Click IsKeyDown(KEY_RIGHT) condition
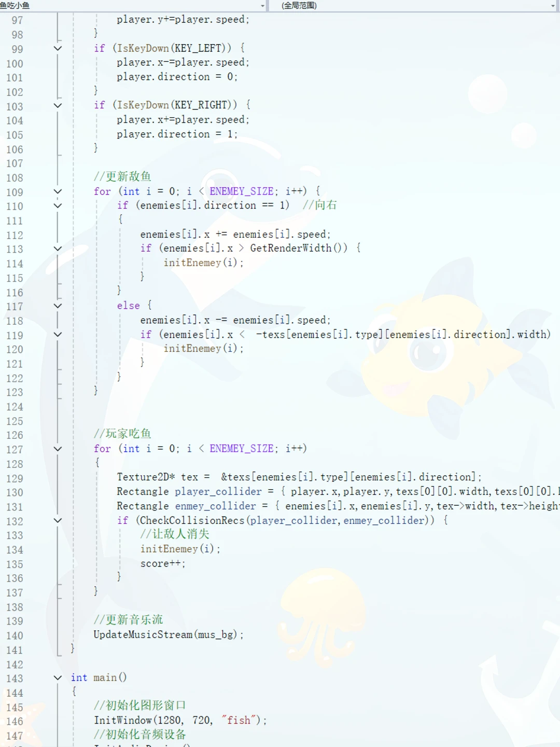 coord(177,105)
